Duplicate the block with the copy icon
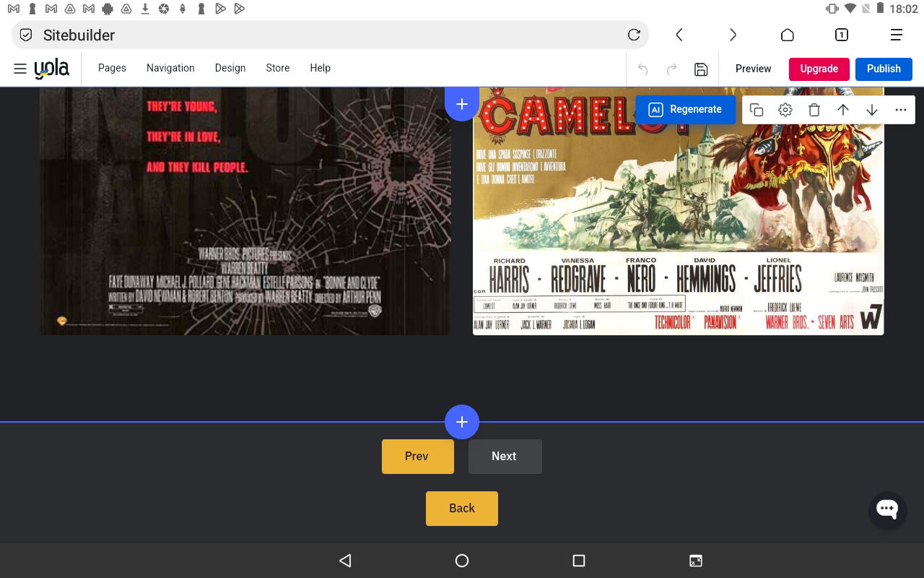Screen dimensions: 924x578 757,110
